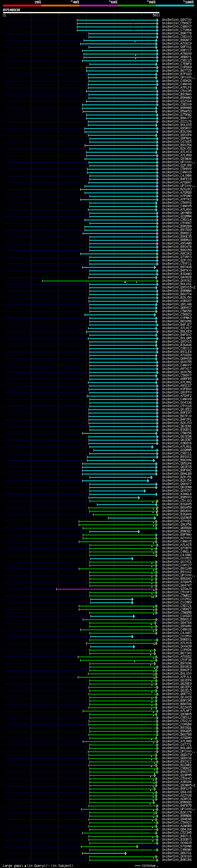
Task: Click the long green alignment bar for Q09I62
Action: point(100,281)
